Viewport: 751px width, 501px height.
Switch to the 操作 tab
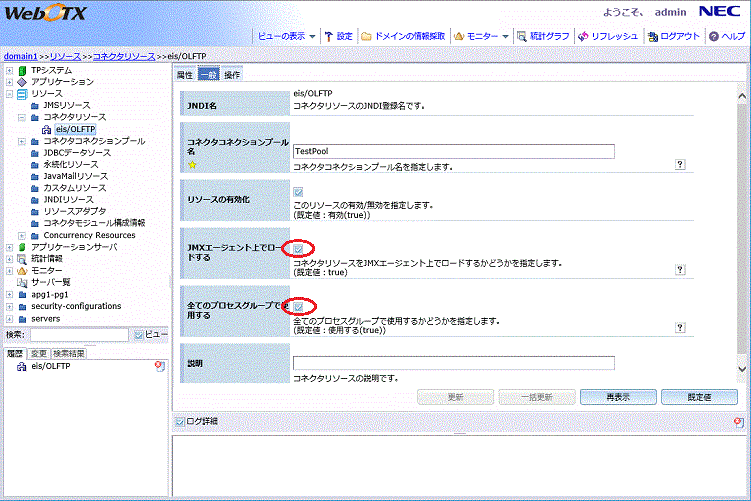click(x=231, y=75)
